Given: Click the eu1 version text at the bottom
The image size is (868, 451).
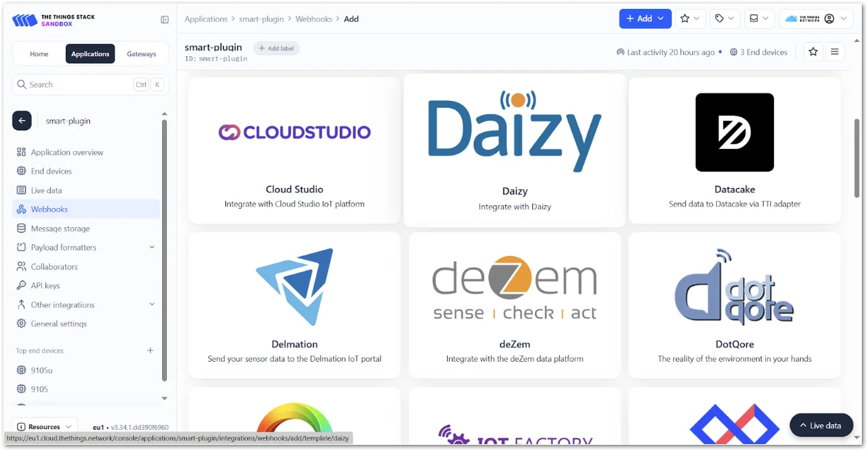Looking at the screenshot, I should pyautogui.click(x=130, y=427).
